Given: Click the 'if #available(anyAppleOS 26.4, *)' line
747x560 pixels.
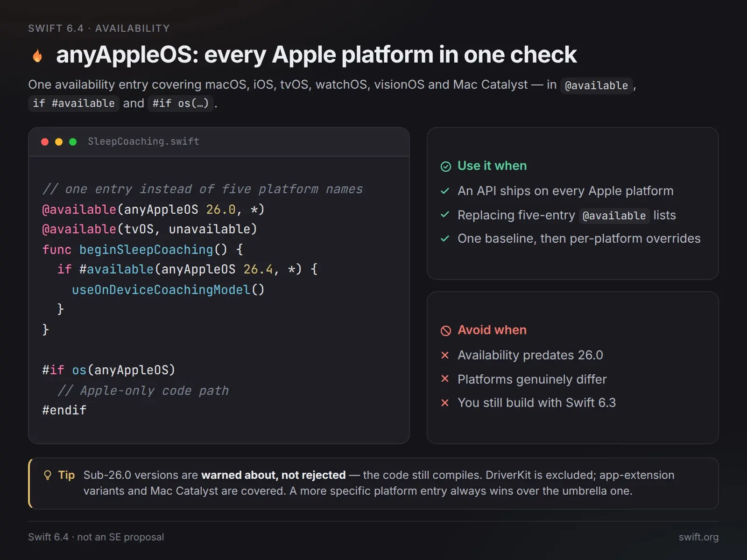Looking at the screenshot, I should click(188, 269).
